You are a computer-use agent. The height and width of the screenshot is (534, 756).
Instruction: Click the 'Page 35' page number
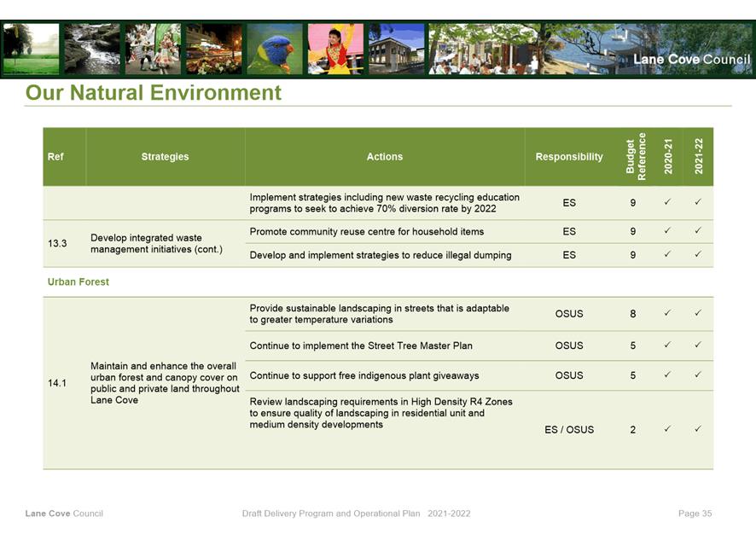(695, 514)
